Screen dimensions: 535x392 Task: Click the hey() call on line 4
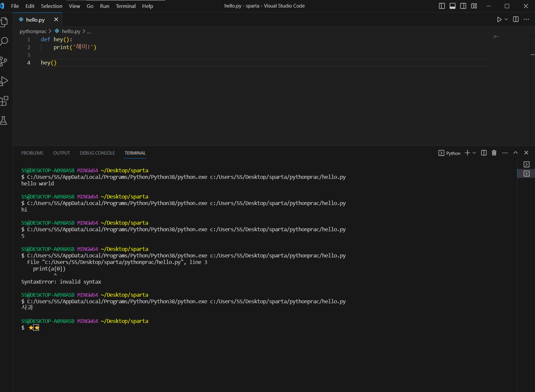pyautogui.click(x=49, y=63)
